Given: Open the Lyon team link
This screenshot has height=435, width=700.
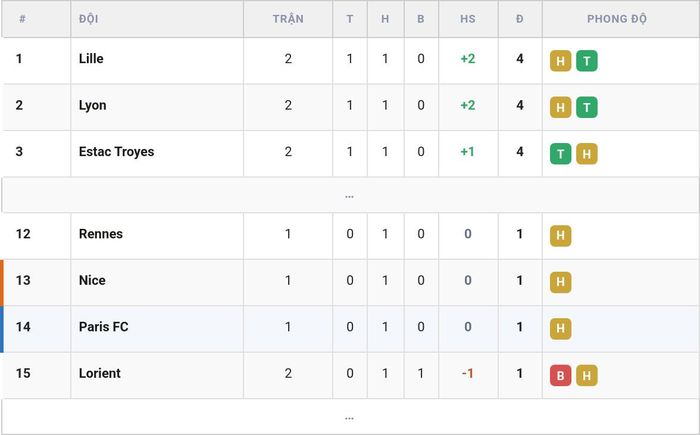Looking at the screenshot, I should (92, 105).
